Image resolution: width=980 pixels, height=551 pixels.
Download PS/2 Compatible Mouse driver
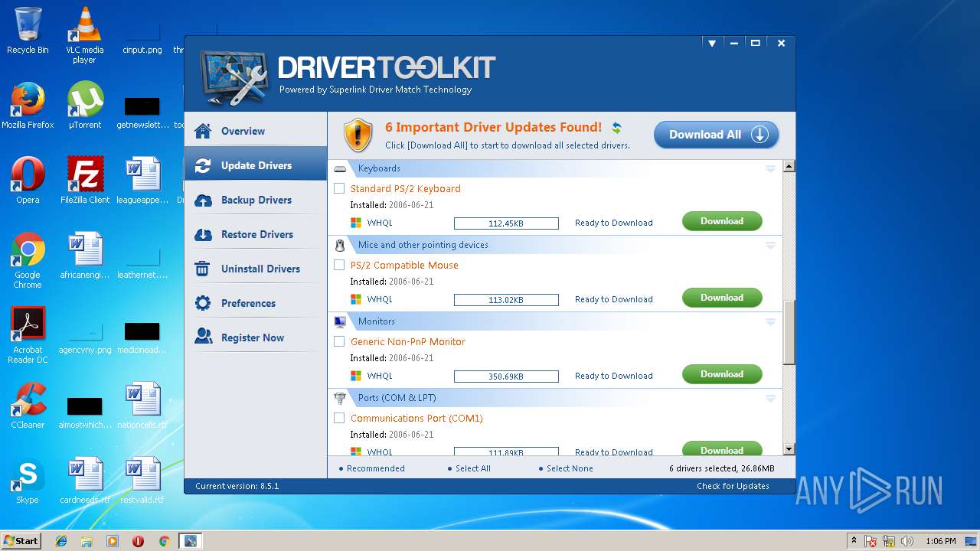722,298
